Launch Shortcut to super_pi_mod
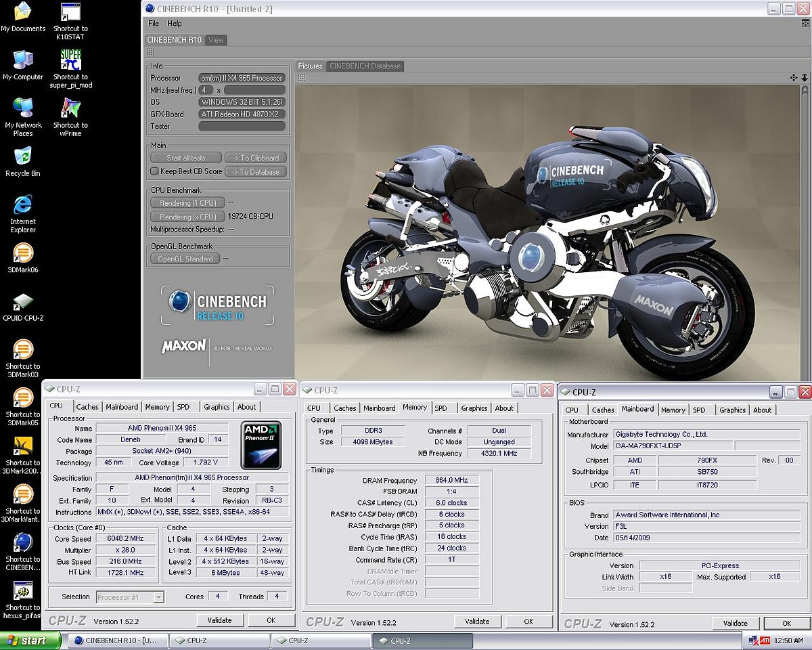This screenshot has width=812, height=650. click(x=70, y=69)
